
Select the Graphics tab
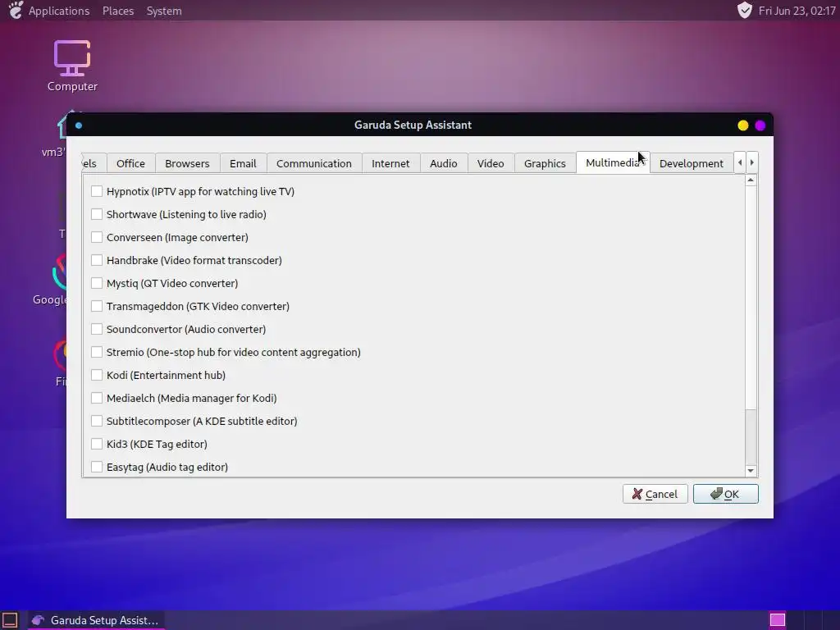pos(545,163)
